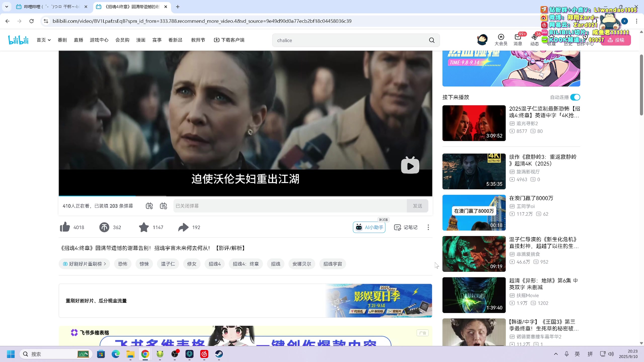Show hidden system tray icons
Image resolution: width=644 pixels, height=362 pixels.
pyautogui.click(x=556, y=354)
